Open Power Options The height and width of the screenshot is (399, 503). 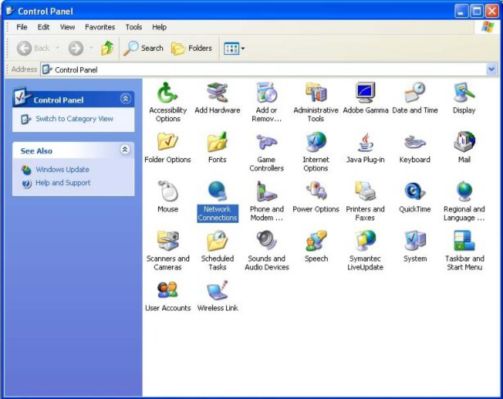click(x=316, y=197)
